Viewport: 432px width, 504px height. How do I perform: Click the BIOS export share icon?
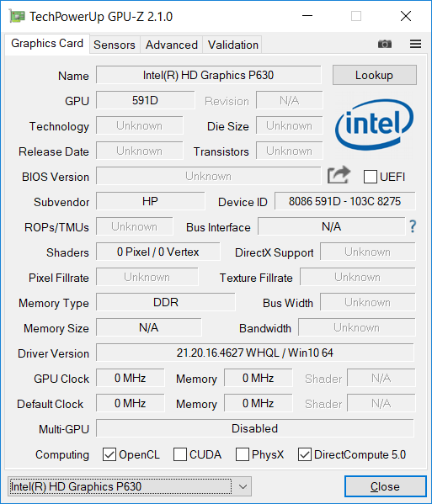339,175
